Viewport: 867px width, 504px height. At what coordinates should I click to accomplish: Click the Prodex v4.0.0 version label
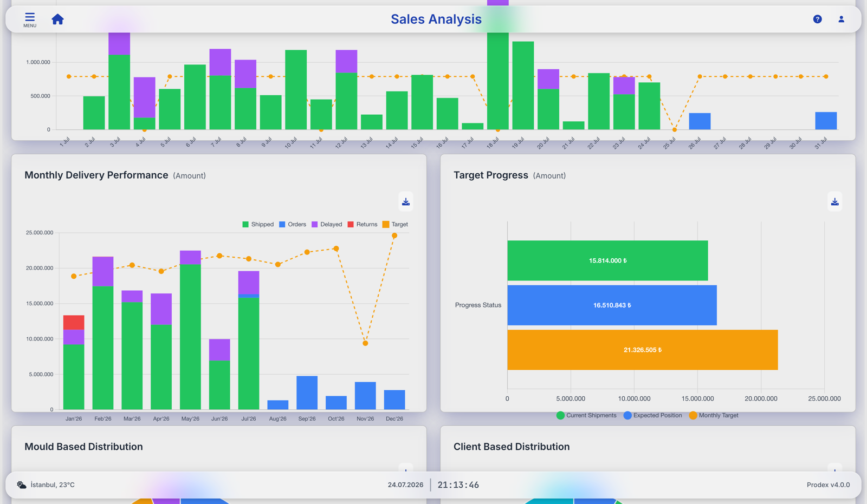tap(828, 485)
